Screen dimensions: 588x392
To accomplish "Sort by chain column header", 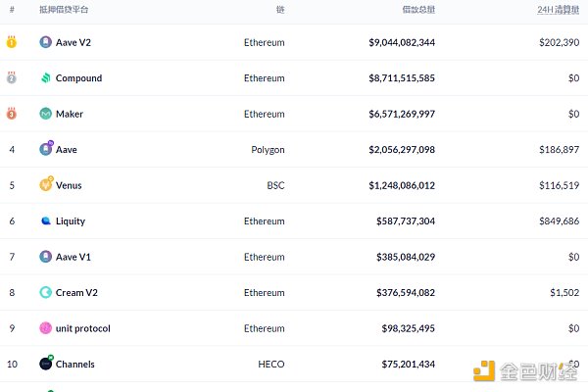I will coord(280,10).
